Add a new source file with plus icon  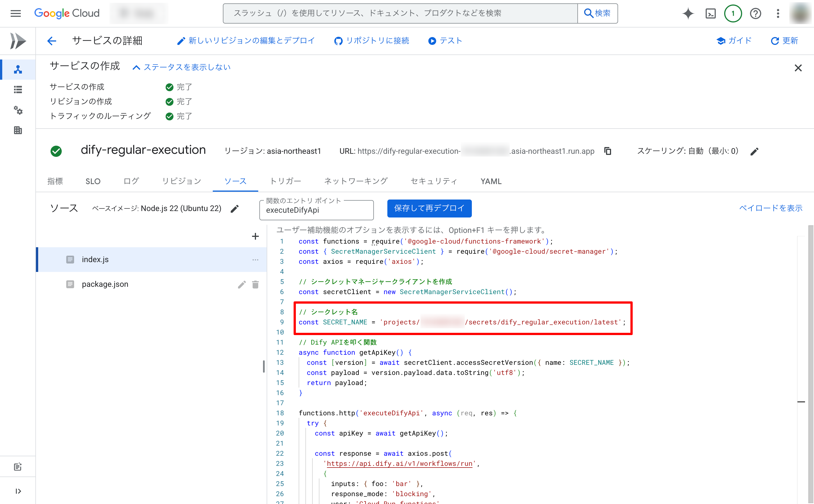[x=255, y=236]
